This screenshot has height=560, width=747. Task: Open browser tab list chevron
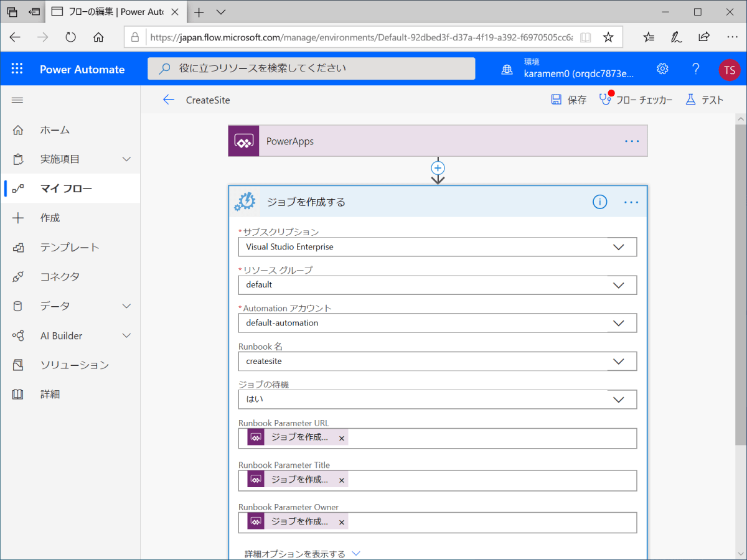click(x=221, y=12)
